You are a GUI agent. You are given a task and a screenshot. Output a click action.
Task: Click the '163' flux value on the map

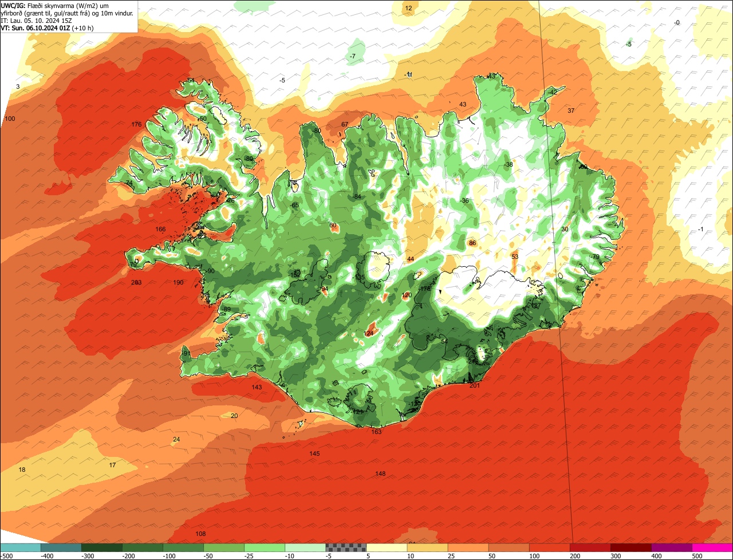(x=376, y=432)
